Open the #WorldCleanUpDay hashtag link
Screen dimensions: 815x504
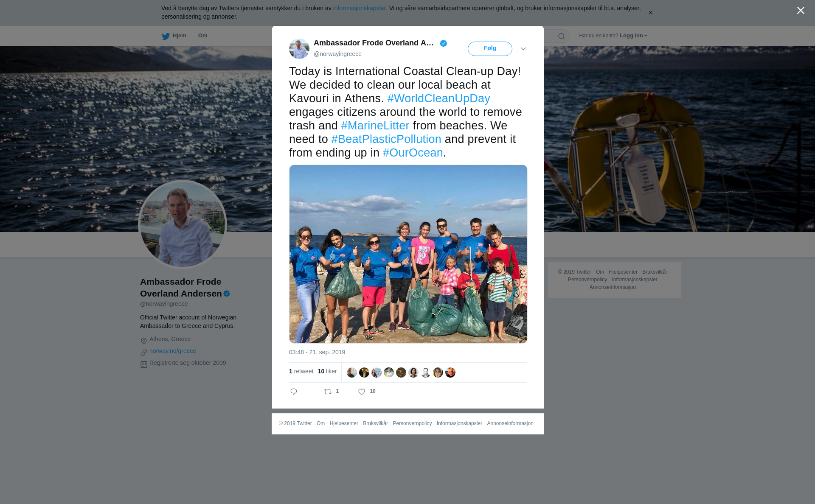tap(438, 98)
